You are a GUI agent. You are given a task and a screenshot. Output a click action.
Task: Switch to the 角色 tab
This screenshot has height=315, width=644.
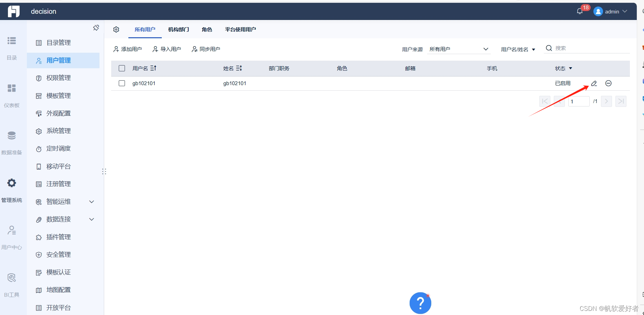(x=207, y=30)
